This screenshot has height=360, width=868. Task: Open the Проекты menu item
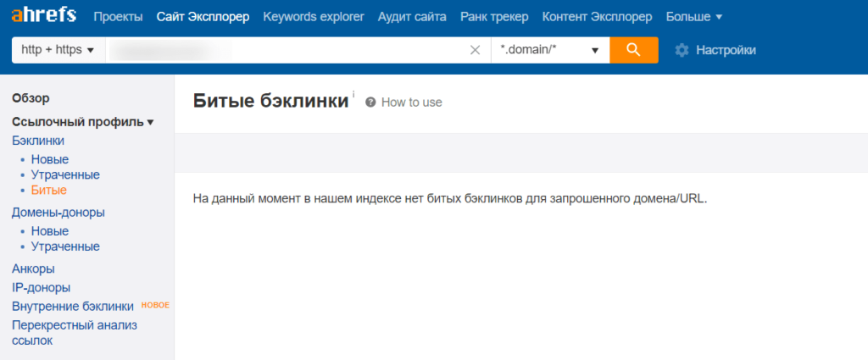(118, 17)
